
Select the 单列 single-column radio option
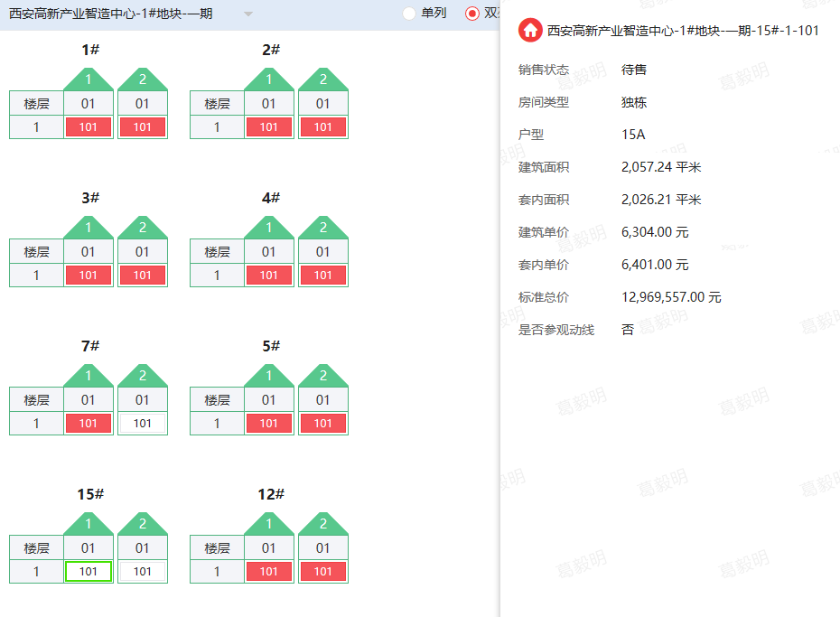409,14
